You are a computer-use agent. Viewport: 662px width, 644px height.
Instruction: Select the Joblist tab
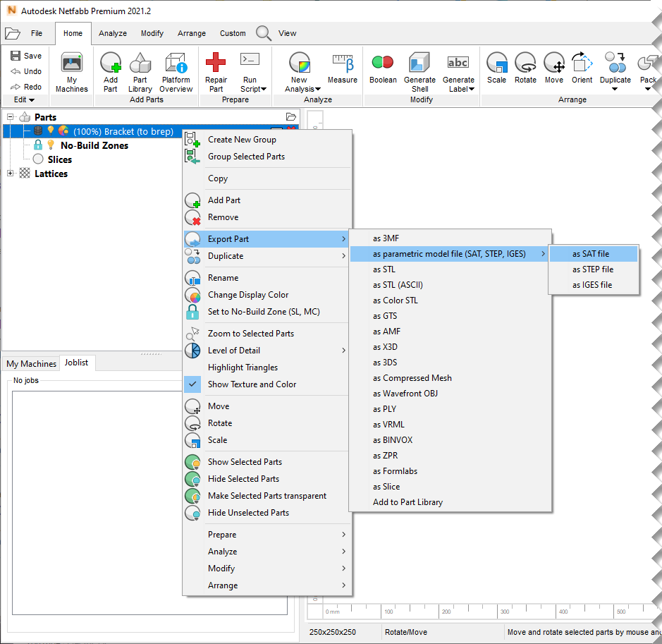point(76,363)
